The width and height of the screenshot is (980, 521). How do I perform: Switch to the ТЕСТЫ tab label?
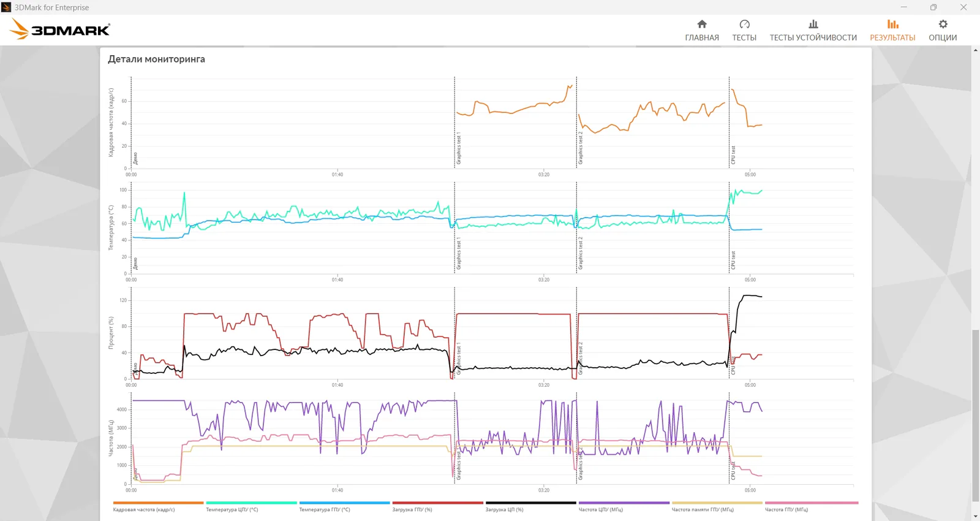744,37
